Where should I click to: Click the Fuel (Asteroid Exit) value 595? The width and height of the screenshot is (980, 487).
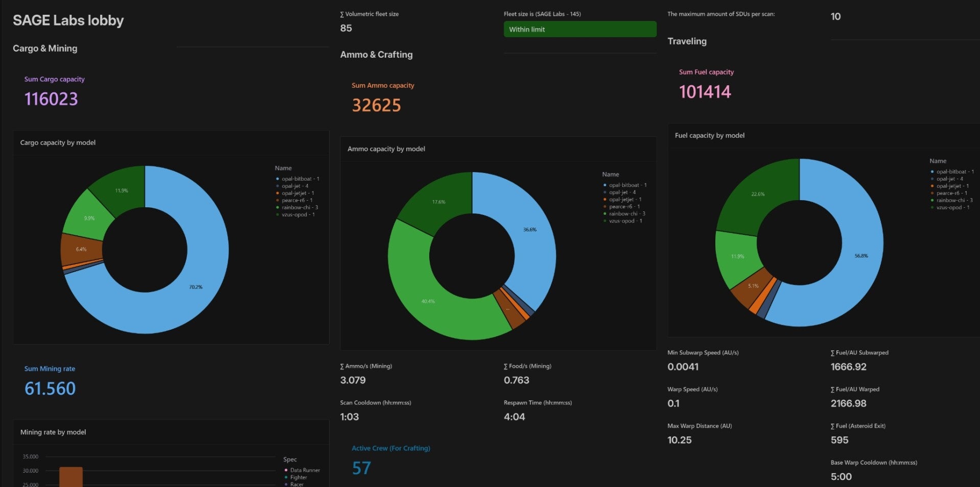[x=839, y=441]
